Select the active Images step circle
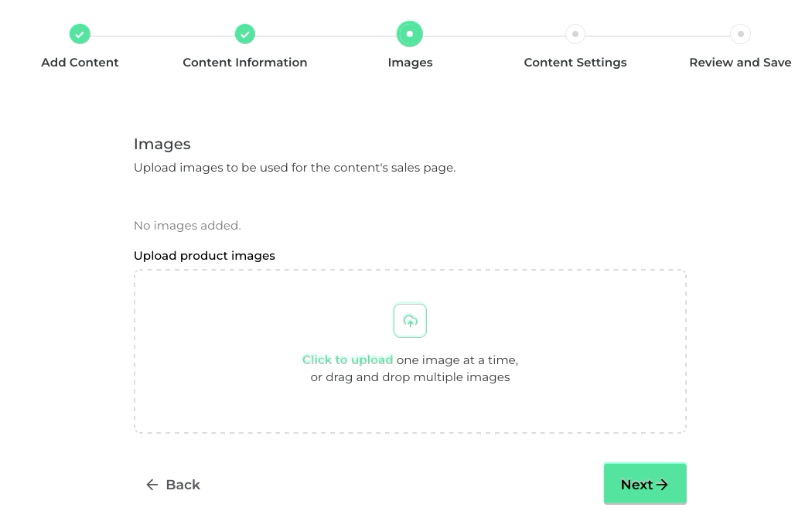This screenshot has width=812, height=528. pyautogui.click(x=410, y=34)
